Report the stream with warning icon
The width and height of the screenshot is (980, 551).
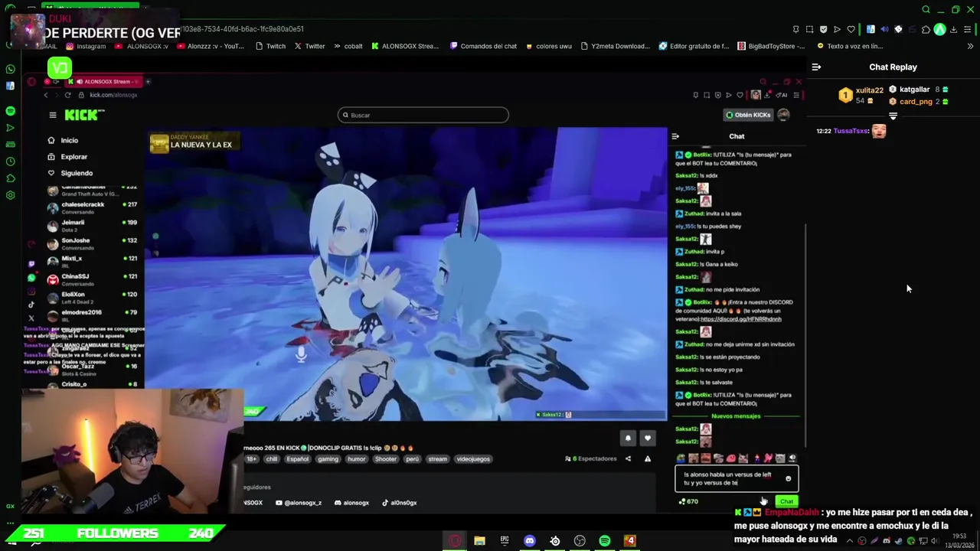[x=648, y=459]
